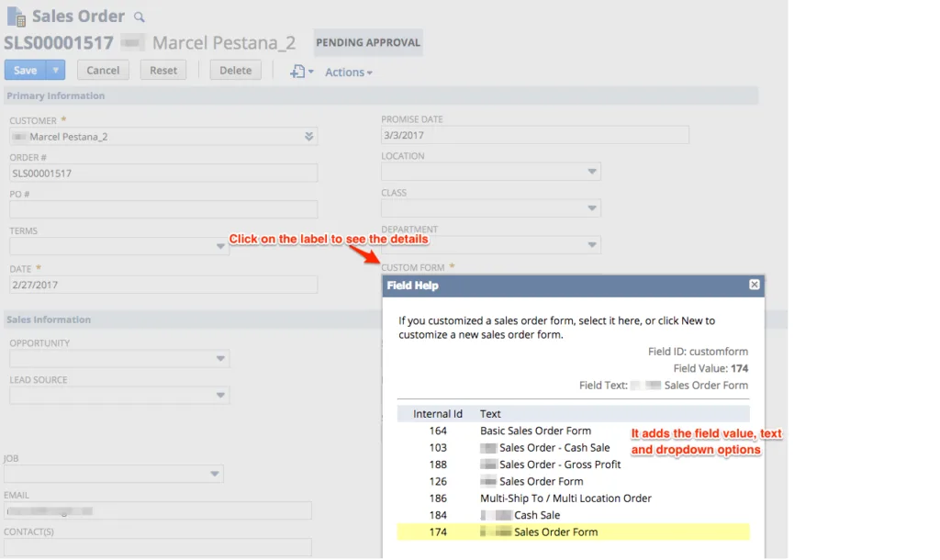
Task: Click the Custom Form field label
Action: coord(413,267)
